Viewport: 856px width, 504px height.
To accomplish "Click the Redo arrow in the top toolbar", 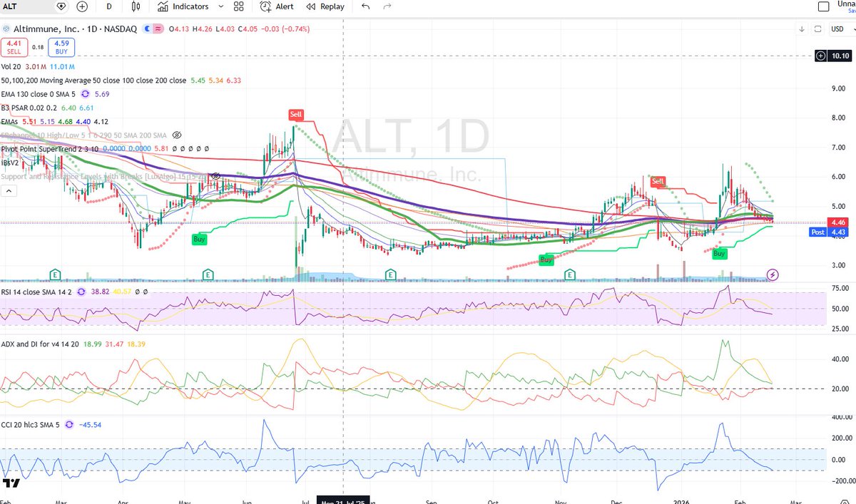I will [387, 6].
